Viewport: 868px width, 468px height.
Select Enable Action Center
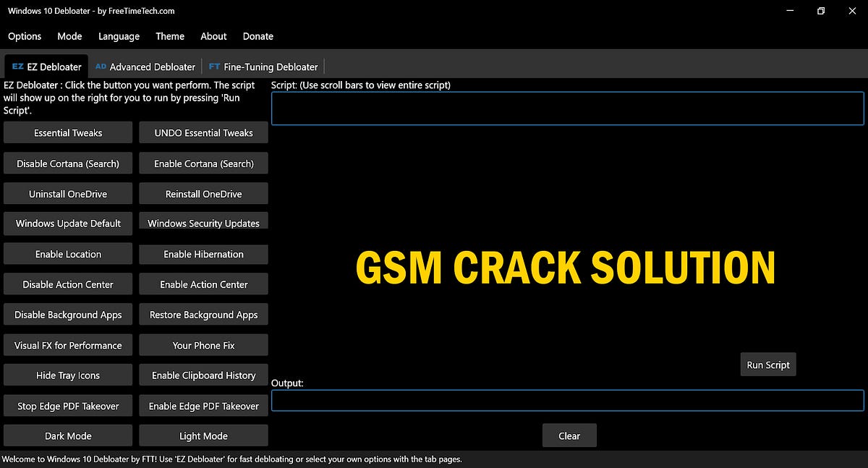(204, 284)
